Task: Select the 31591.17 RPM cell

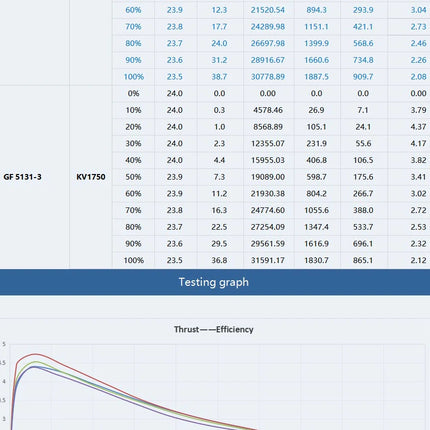Action: pyautogui.click(x=268, y=260)
